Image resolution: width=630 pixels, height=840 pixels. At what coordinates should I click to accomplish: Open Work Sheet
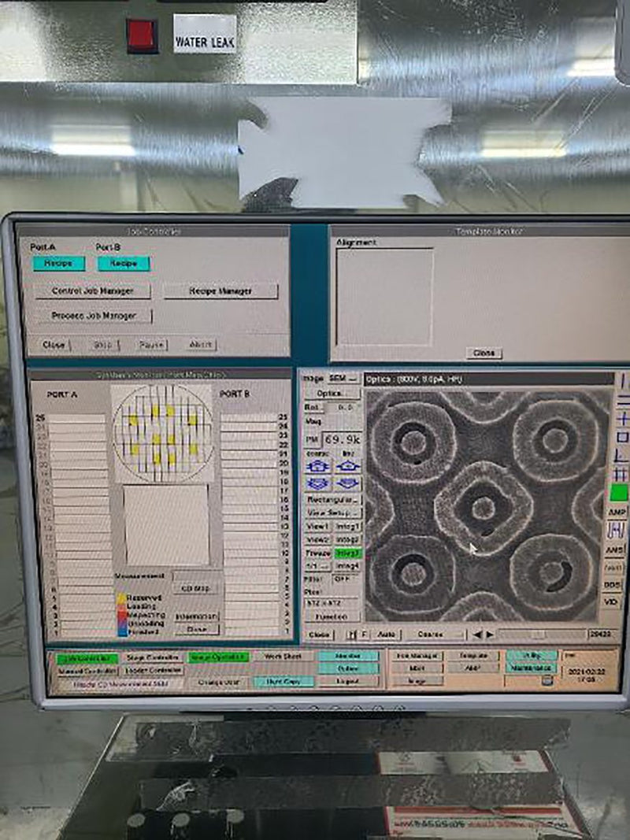point(283,657)
